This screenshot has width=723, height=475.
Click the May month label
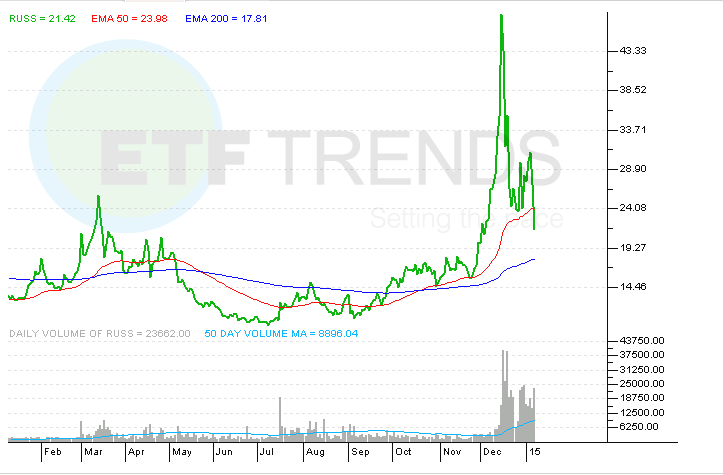coord(182,452)
